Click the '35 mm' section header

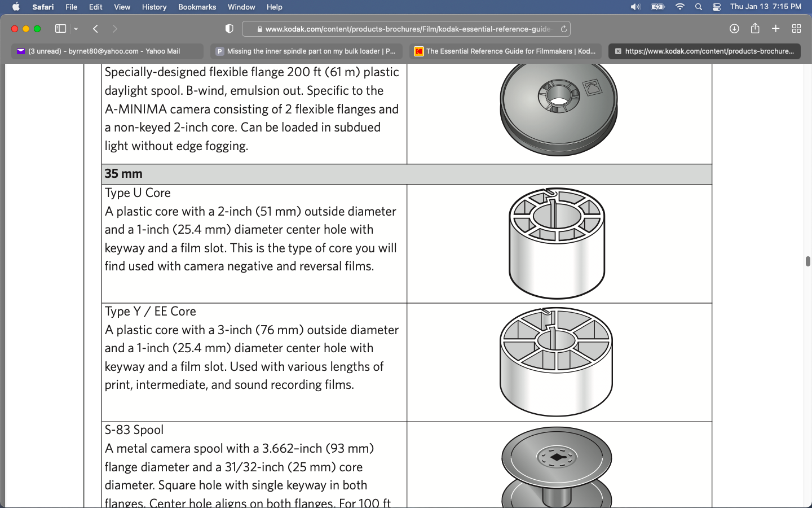pyautogui.click(x=407, y=174)
